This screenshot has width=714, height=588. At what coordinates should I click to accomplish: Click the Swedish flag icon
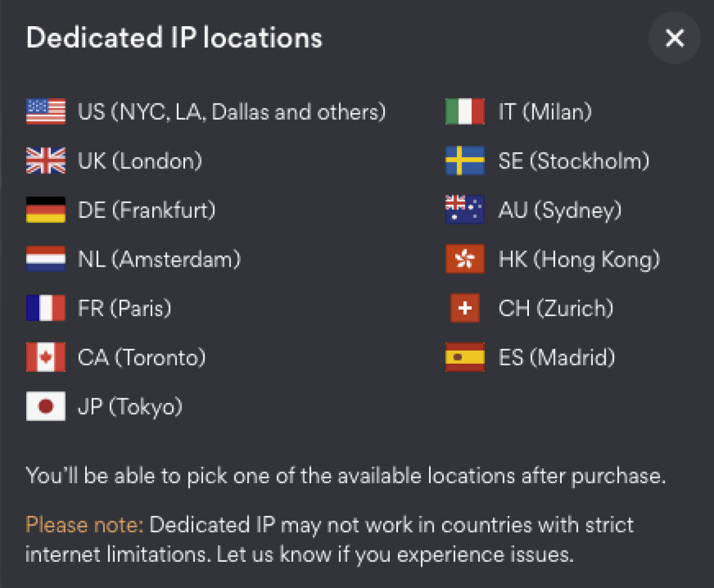click(x=465, y=161)
